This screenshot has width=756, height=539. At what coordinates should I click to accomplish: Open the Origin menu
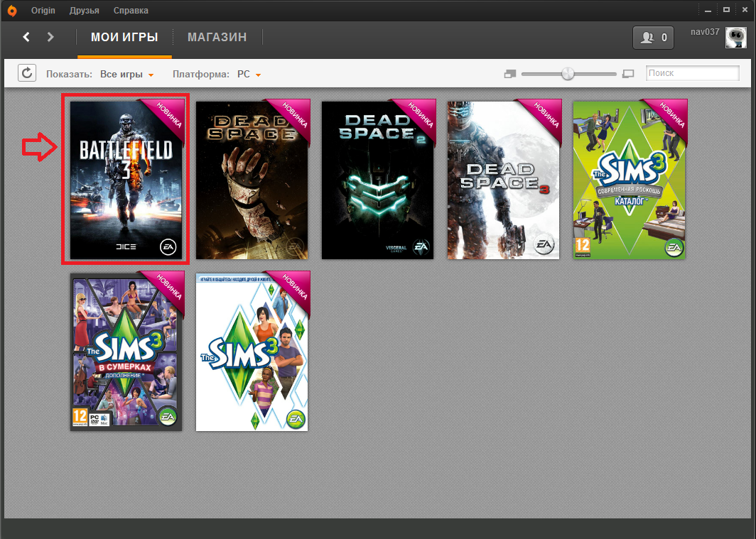(43, 11)
